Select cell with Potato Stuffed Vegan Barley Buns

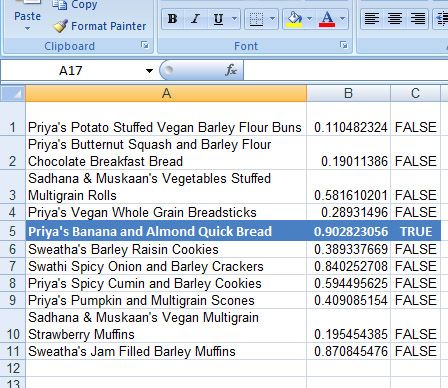click(x=166, y=119)
